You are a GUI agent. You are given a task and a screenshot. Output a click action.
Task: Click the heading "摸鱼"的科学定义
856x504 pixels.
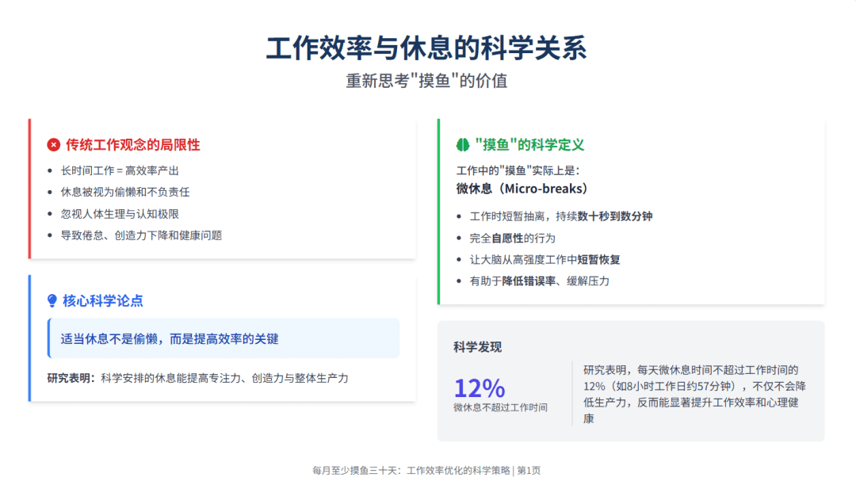tap(529, 145)
